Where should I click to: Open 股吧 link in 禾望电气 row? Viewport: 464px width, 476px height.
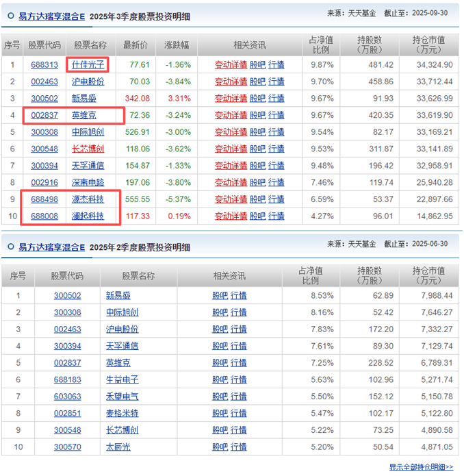pos(220,397)
